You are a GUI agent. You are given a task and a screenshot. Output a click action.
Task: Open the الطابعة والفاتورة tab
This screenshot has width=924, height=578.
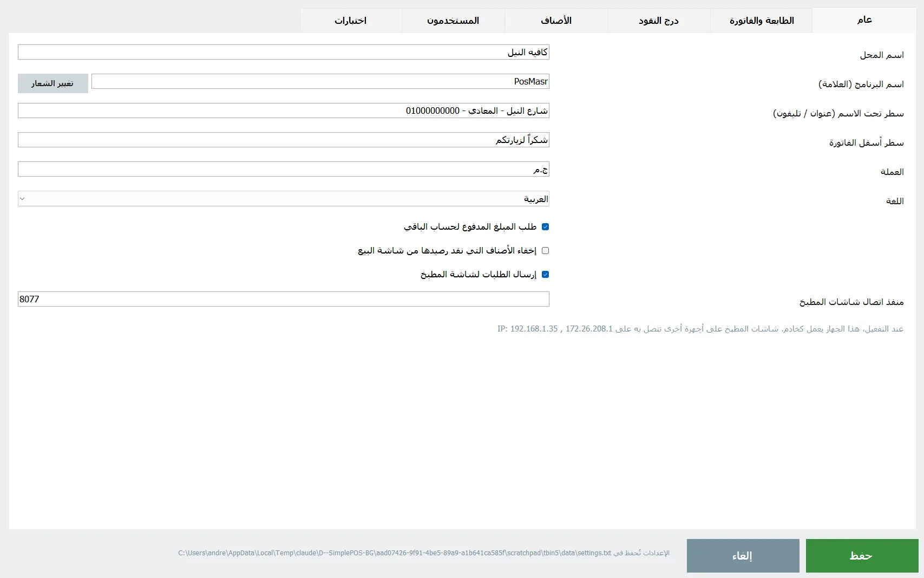(761, 21)
